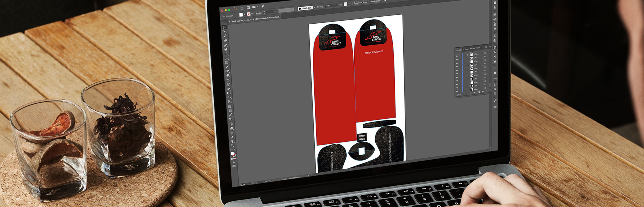The width and height of the screenshot is (644, 207).
Task: Click the GPU performance rocket icon
Action: pos(262,6)
